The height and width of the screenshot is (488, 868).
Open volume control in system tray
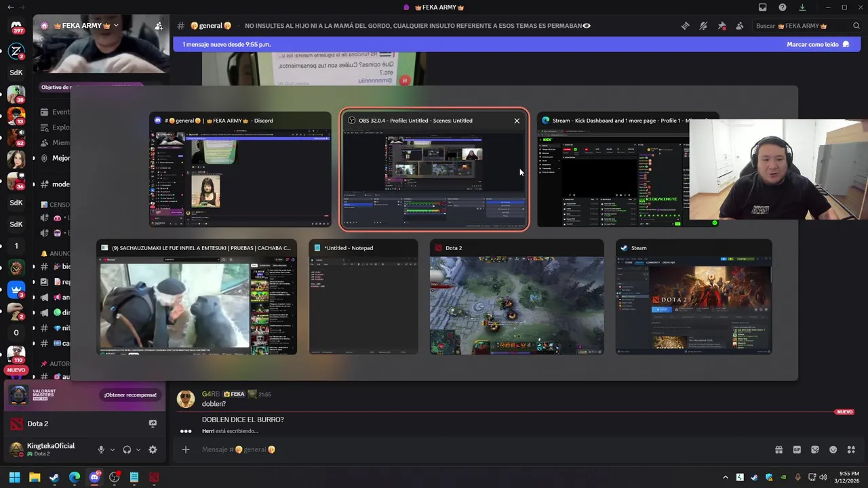click(x=823, y=477)
